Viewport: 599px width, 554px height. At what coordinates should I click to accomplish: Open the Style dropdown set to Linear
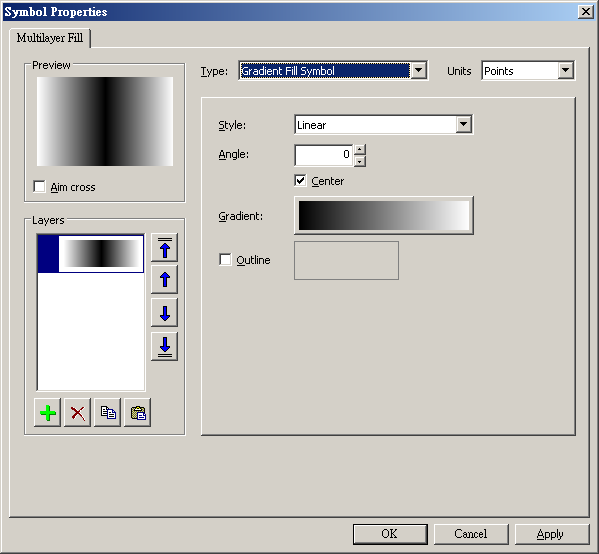(463, 124)
